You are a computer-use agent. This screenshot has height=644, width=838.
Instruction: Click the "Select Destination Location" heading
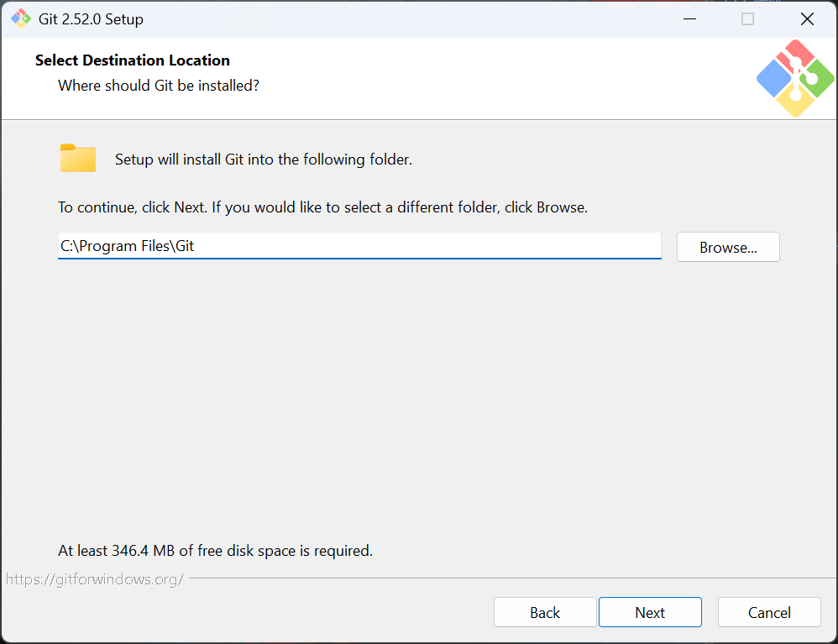pos(133,60)
